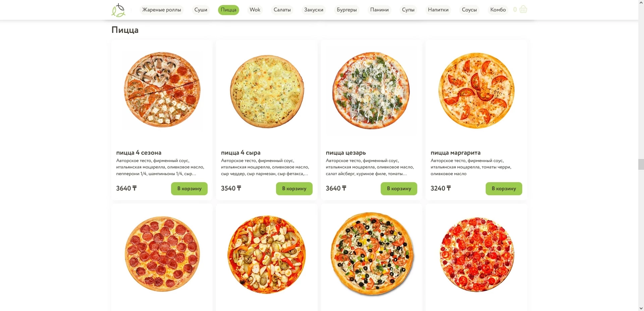
Task: Select the Wok menu category
Action: [x=255, y=10]
